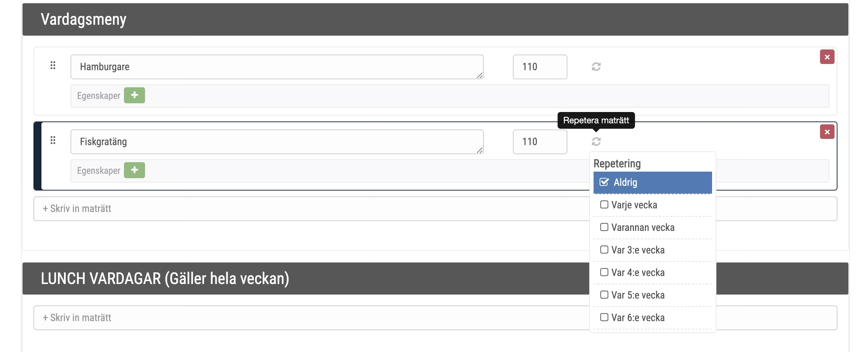Screen dimensions: 868x352
Task: Add a property to Hamburgare with plus button
Action: tap(134, 95)
